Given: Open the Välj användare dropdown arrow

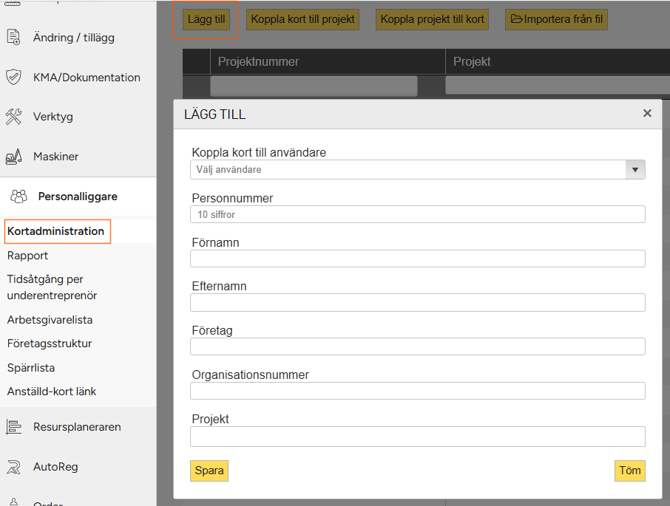Looking at the screenshot, I should click(x=635, y=170).
